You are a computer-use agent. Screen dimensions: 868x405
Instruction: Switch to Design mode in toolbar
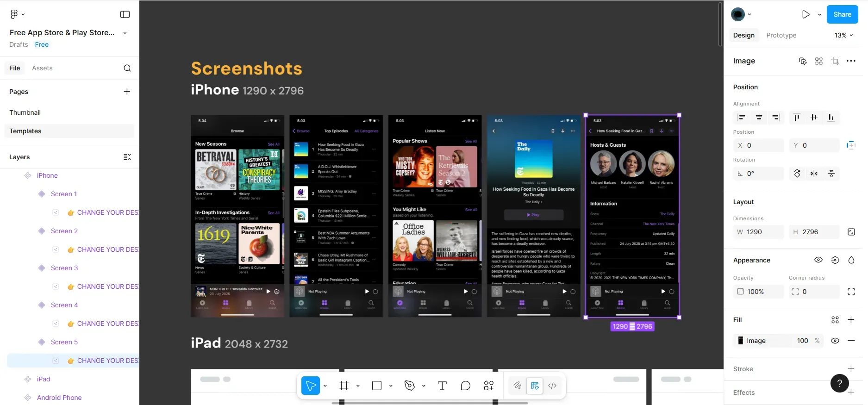[x=535, y=386]
